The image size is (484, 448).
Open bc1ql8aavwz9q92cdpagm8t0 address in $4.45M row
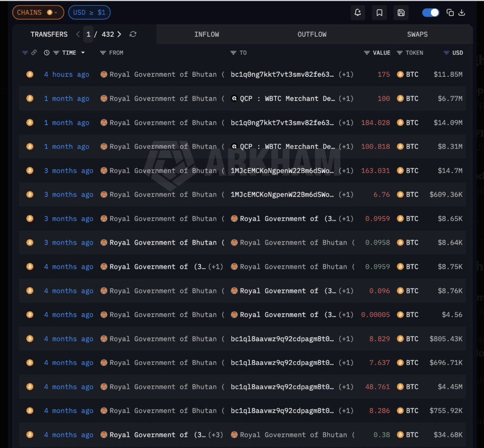pos(282,386)
